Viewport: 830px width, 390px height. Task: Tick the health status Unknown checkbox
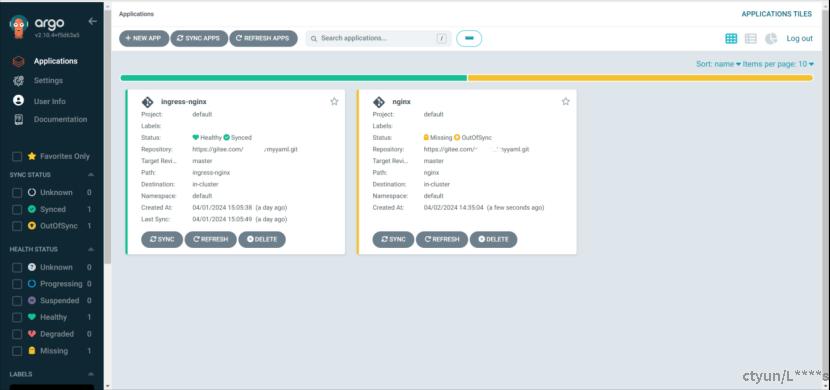pos(17,268)
